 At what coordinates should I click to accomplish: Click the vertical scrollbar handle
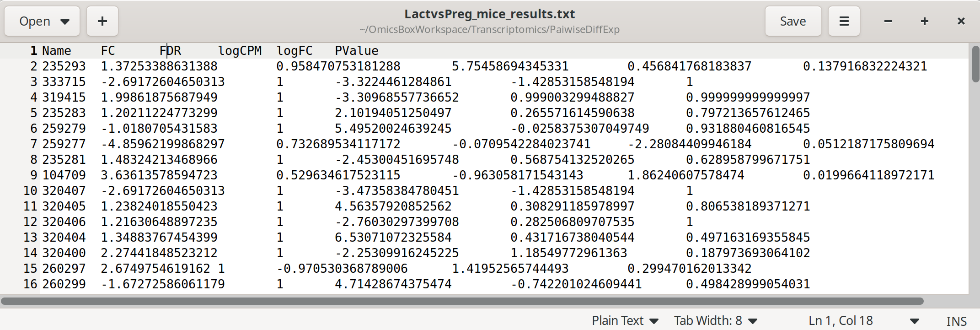(975, 64)
